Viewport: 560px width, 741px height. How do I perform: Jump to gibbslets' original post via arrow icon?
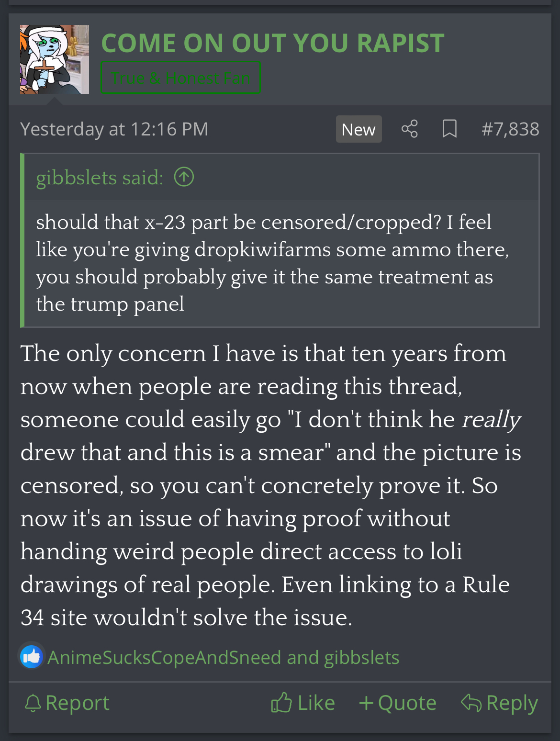(184, 177)
